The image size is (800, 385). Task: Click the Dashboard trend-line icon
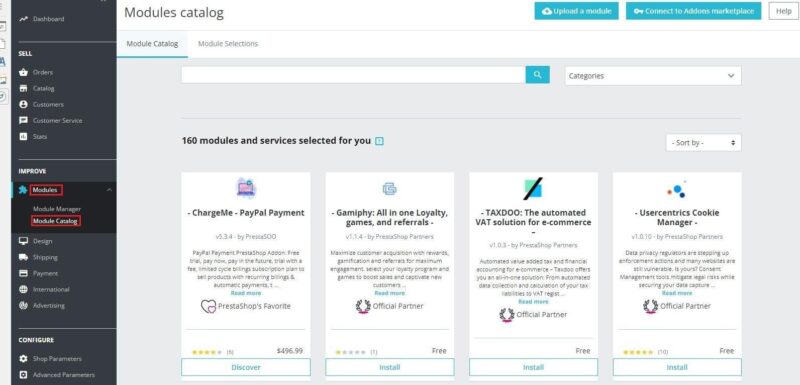[23, 19]
